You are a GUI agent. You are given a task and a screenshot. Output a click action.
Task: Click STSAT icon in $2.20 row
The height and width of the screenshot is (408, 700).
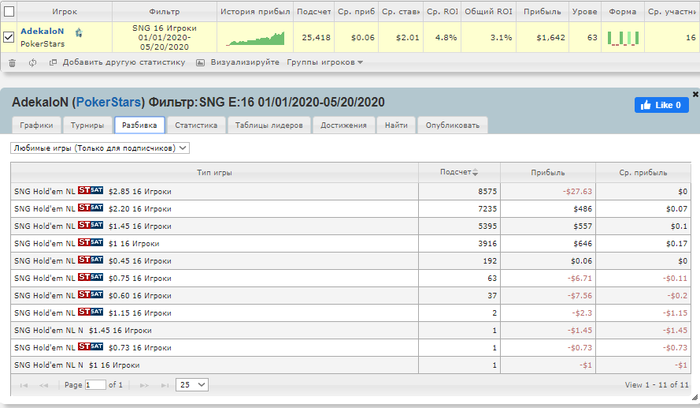[x=91, y=208]
